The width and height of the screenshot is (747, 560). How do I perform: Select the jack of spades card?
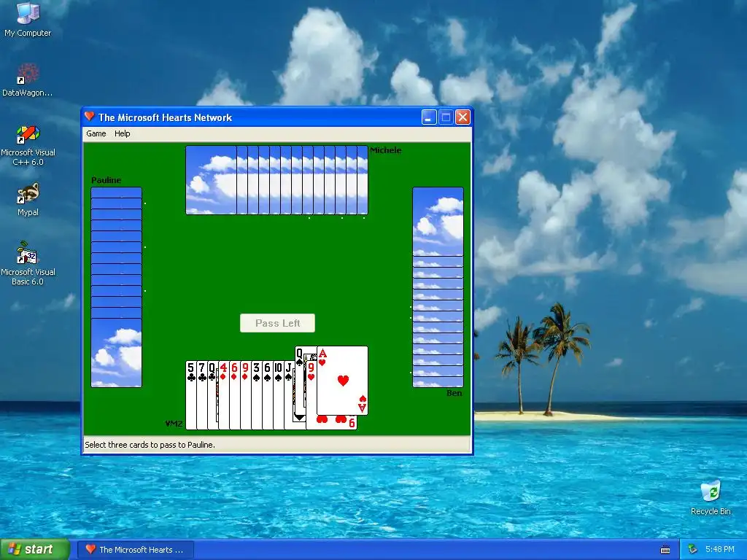pos(289,395)
